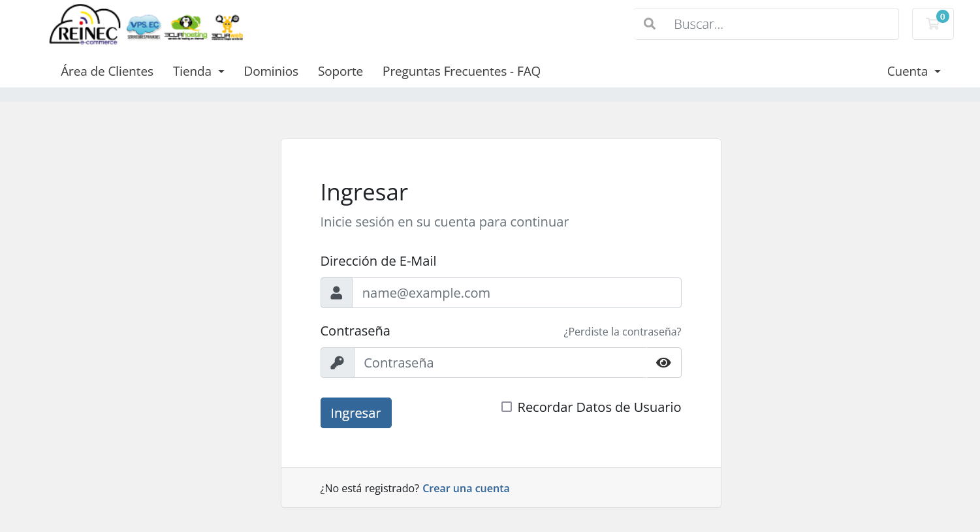This screenshot has width=980, height=532.
Task: Click the key icon beside password field
Action: point(337,363)
